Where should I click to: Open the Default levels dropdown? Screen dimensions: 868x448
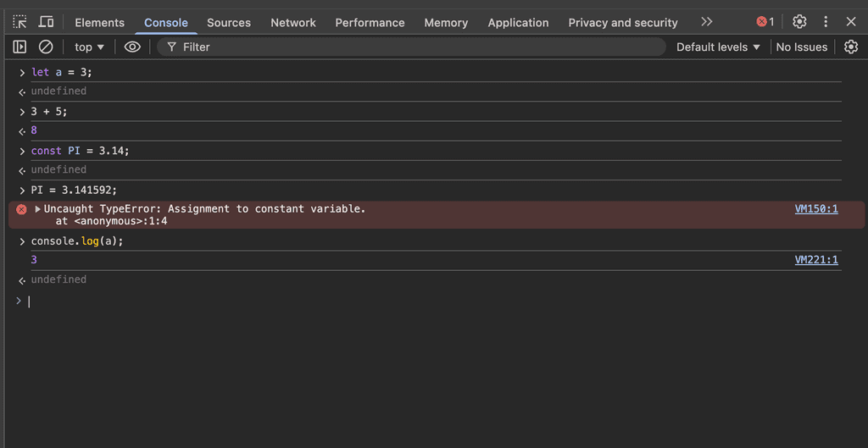[718, 47]
